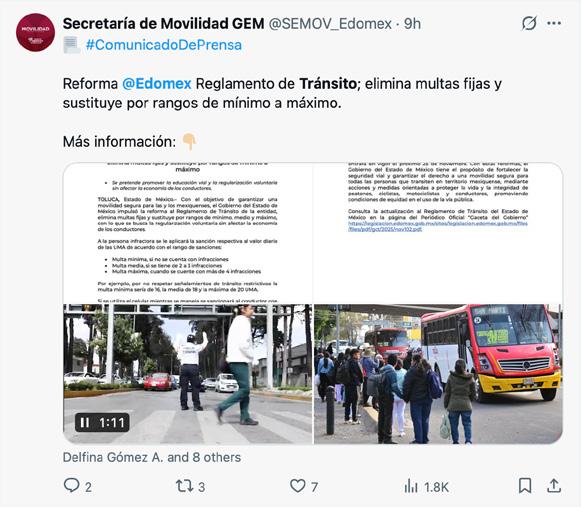Open the #ComunicadoDePrensa hashtag

[164, 45]
